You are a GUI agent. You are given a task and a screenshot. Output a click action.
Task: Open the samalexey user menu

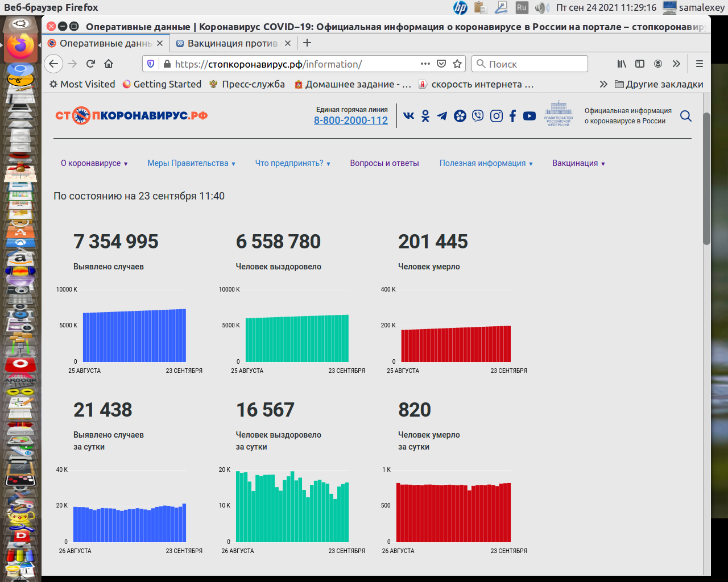(x=694, y=7)
